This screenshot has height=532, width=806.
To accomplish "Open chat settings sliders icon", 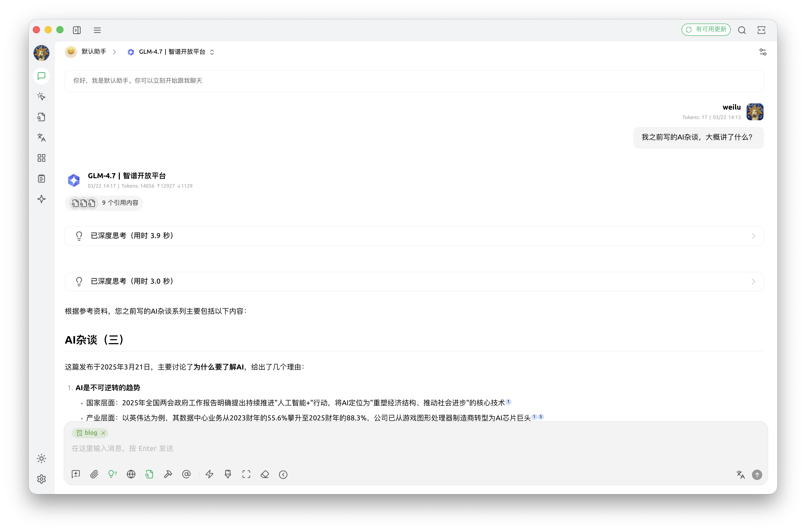I will [763, 52].
